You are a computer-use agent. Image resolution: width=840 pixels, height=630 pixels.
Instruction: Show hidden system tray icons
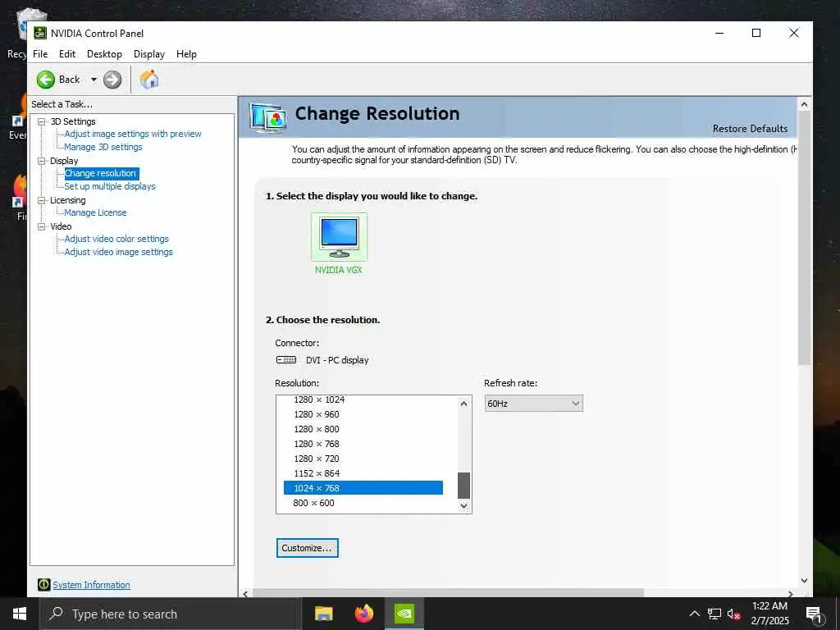(x=694, y=614)
